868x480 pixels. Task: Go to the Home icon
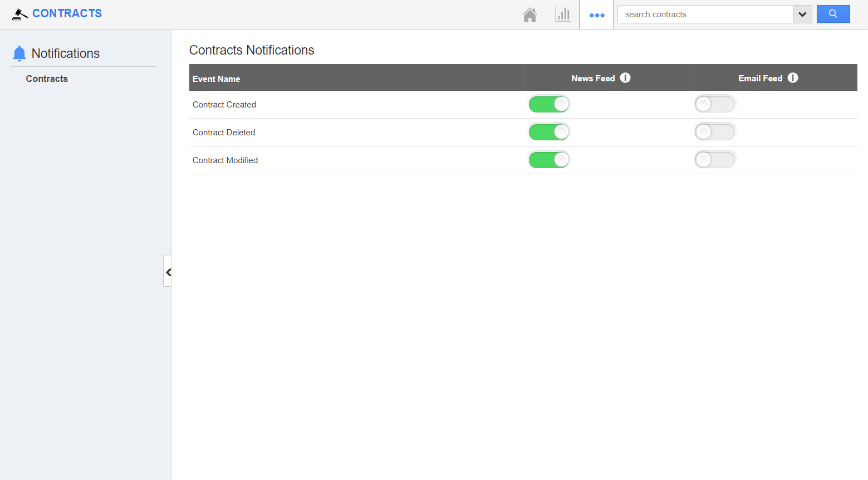tap(529, 14)
